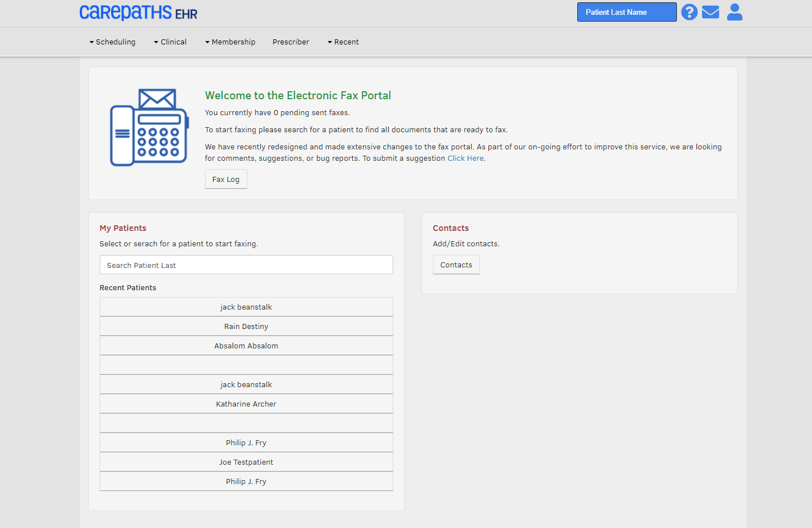This screenshot has height=528, width=812.
Task: Open the Fax Log
Action: click(x=226, y=179)
